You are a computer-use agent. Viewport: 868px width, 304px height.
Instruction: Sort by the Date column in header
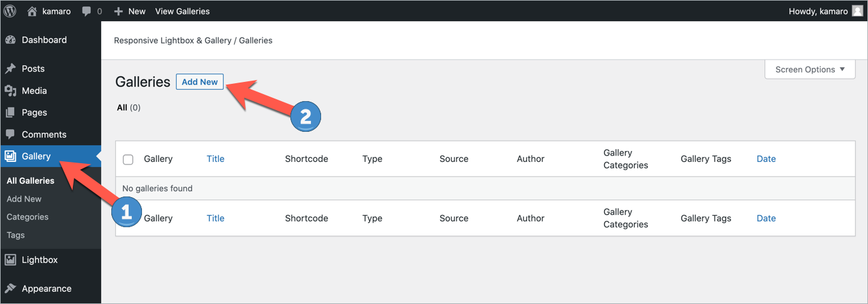pos(766,159)
